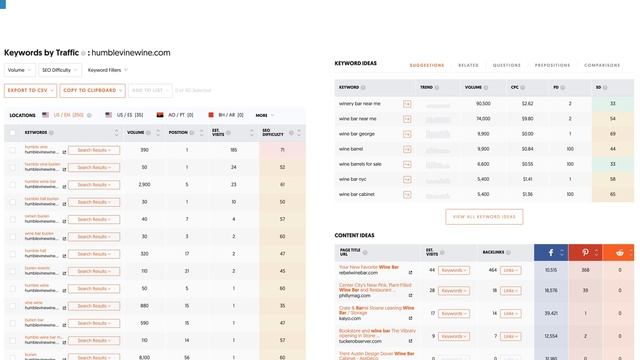Open the Volume filter dropdown
This screenshot has width=640, height=360.
[x=20, y=70]
